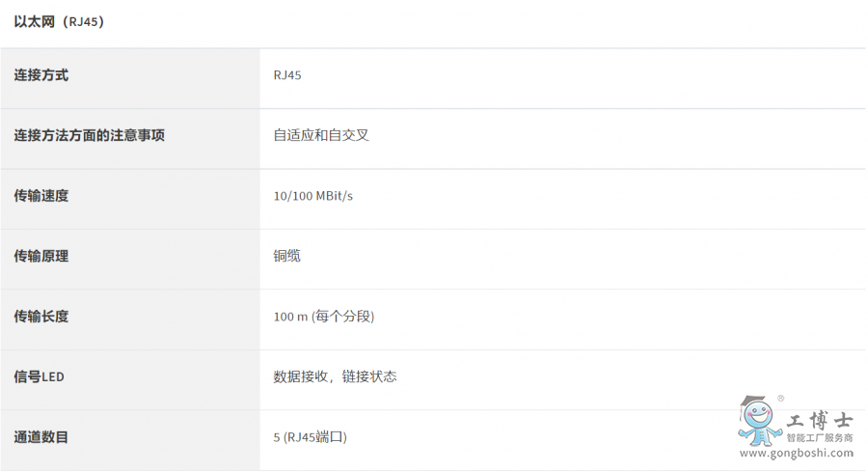
Task: Select the 100 m (每个分段) value
Action: click(x=324, y=317)
